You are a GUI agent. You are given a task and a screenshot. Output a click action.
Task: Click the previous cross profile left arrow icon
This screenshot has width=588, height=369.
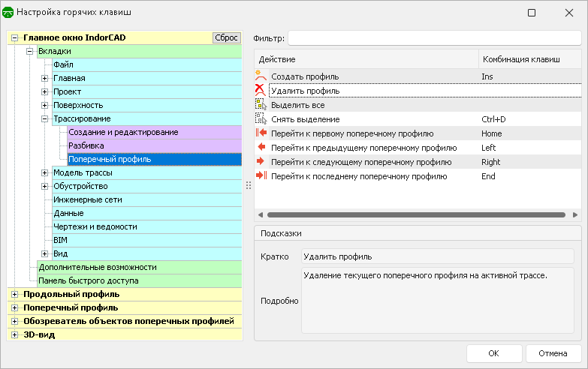tap(261, 148)
